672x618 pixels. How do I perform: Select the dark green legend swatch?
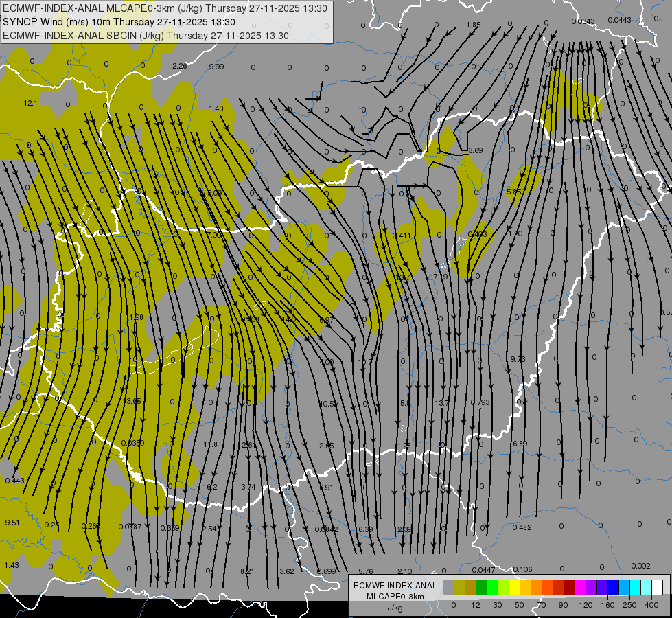(x=481, y=587)
